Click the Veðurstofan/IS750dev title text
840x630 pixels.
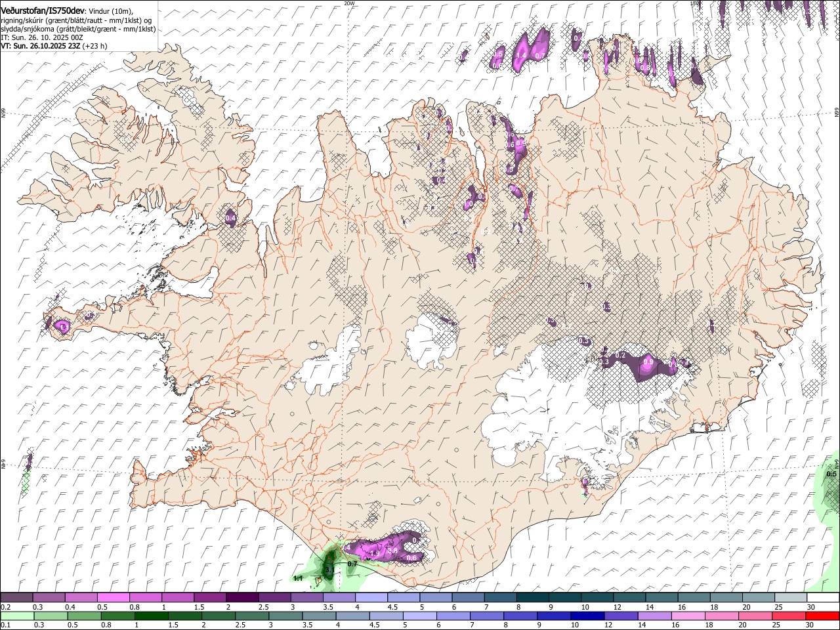tap(43, 10)
